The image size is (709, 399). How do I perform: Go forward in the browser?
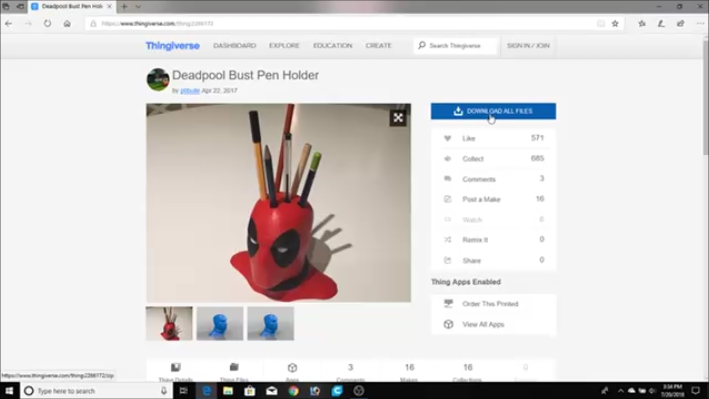pyautogui.click(x=28, y=24)
